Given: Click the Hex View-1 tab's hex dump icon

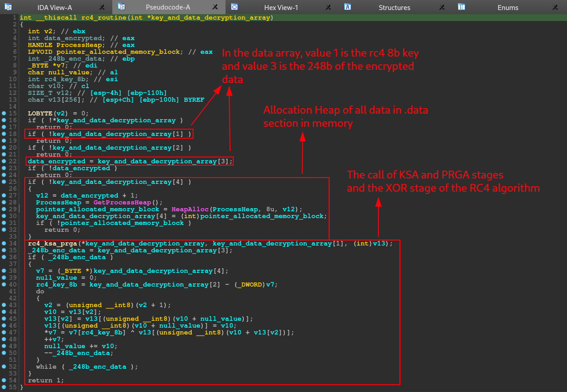Looking at the screenshot, I should [234, 7].
